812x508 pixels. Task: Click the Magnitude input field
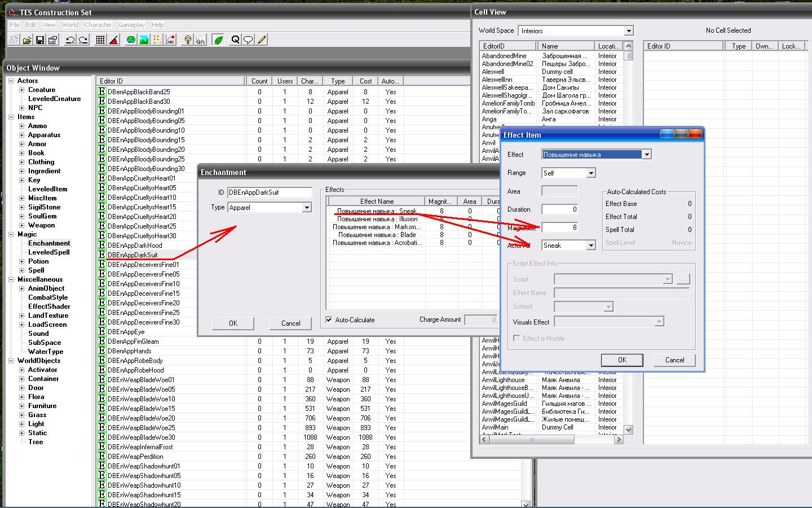559,227
